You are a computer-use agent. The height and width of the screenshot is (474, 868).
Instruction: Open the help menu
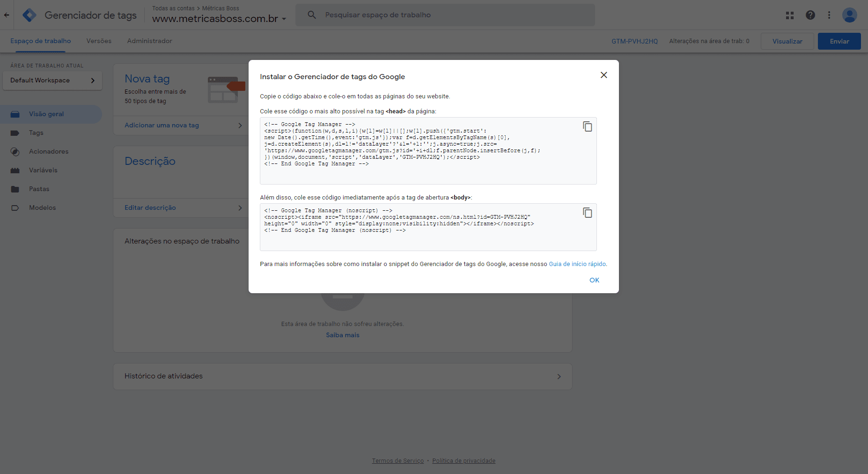[810, 15]
